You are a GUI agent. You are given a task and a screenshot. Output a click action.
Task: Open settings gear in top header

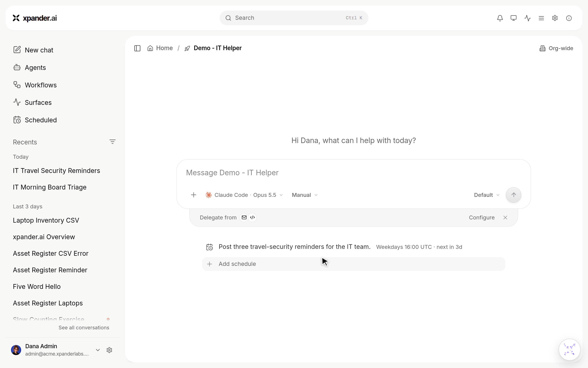coord(555,18)
